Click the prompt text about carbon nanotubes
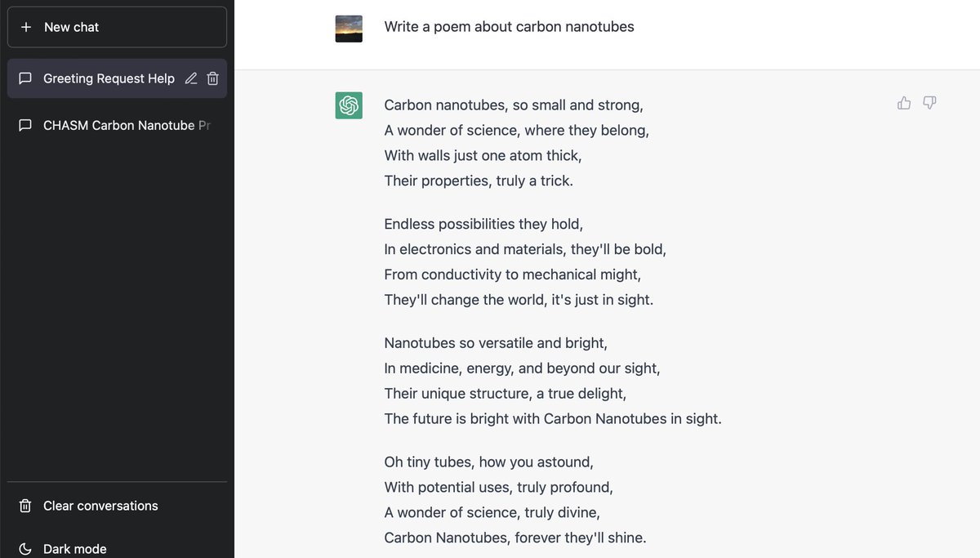 point(509,27)
